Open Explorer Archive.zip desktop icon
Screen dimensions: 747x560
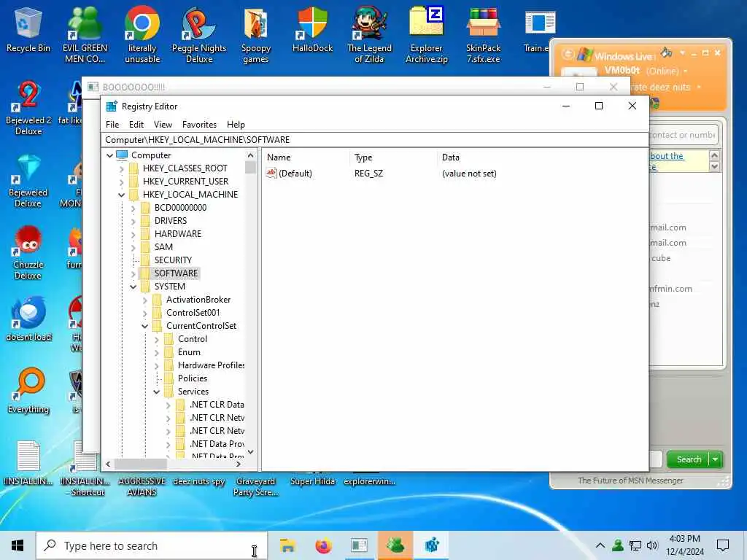426,34
